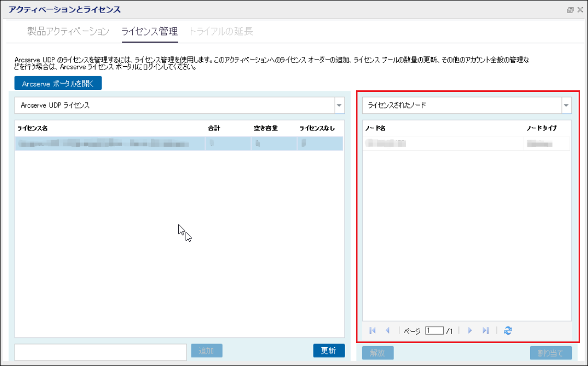Viewport: 588px width, 366px height.
Task: Click the Arcserve ポータルを開く button
Action: pos(58,84)
